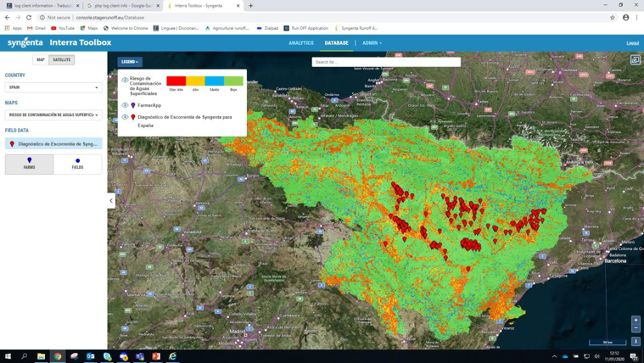Reload the page with the browser refresh icon

(x=29, y=18)
